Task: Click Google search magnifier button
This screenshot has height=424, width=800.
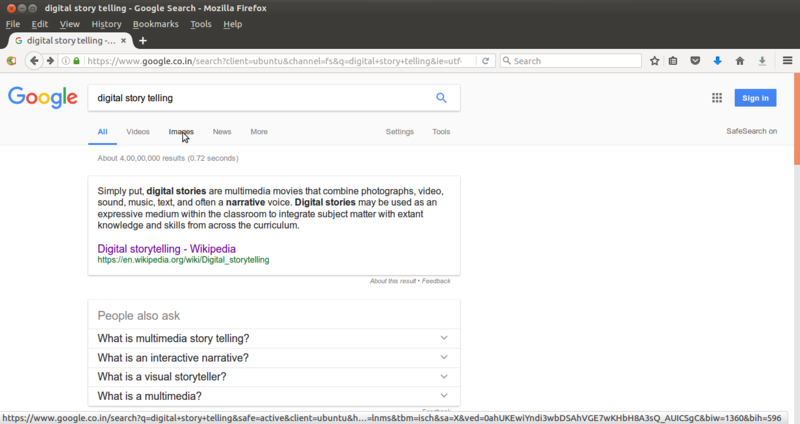Action: [x=441, y=98]
